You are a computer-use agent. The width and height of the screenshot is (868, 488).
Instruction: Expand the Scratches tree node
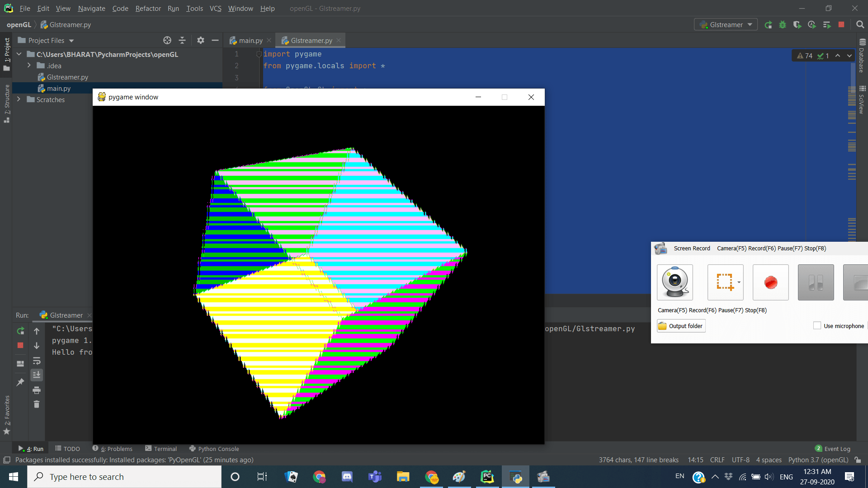pyautogui.click(x=19, y=99)
